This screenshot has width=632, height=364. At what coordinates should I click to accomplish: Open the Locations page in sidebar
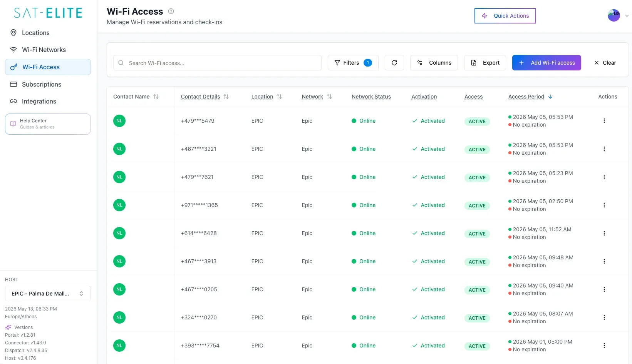click(x=48, y=33)
